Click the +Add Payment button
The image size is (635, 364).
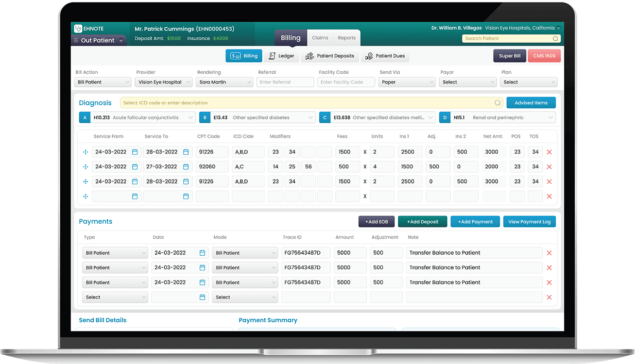click(x=475, y=222)
